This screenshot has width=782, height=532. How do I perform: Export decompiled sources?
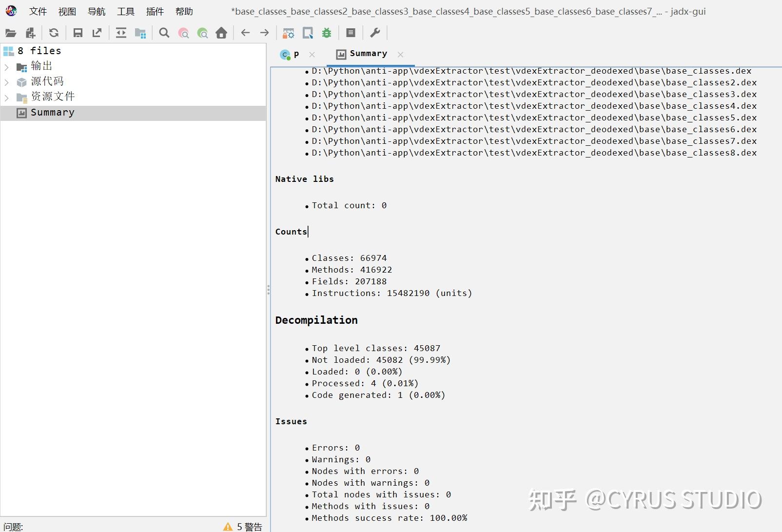(97, 33)
